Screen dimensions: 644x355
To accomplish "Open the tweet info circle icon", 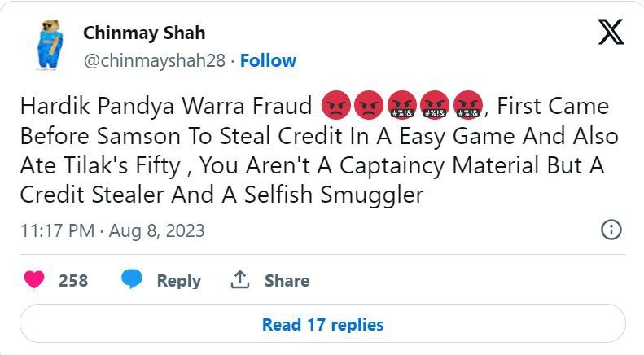I will point(611,230).
